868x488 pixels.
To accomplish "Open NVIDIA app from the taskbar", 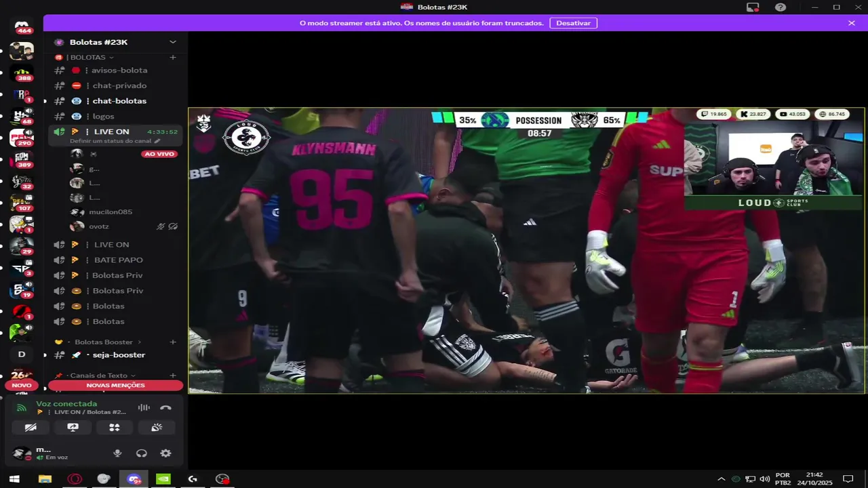I will [x=163, y=479].
